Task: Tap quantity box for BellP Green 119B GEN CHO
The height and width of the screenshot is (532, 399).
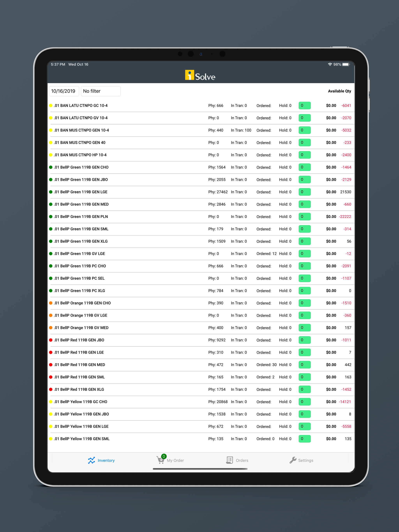Action: pos(305,167)
